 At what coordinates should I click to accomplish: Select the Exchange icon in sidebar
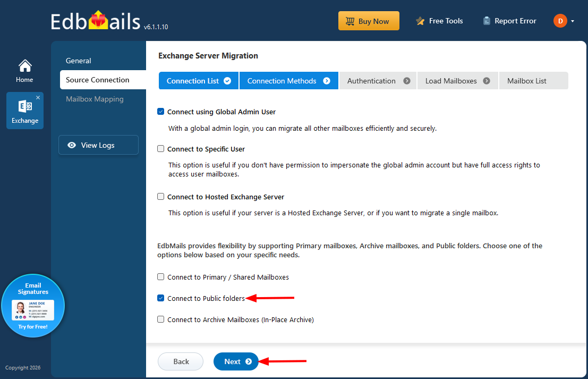[x=25, y=111]
